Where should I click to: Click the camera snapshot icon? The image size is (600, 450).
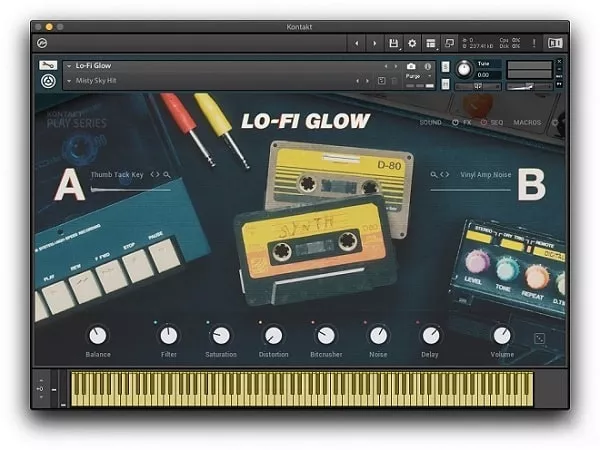[411, 66]
